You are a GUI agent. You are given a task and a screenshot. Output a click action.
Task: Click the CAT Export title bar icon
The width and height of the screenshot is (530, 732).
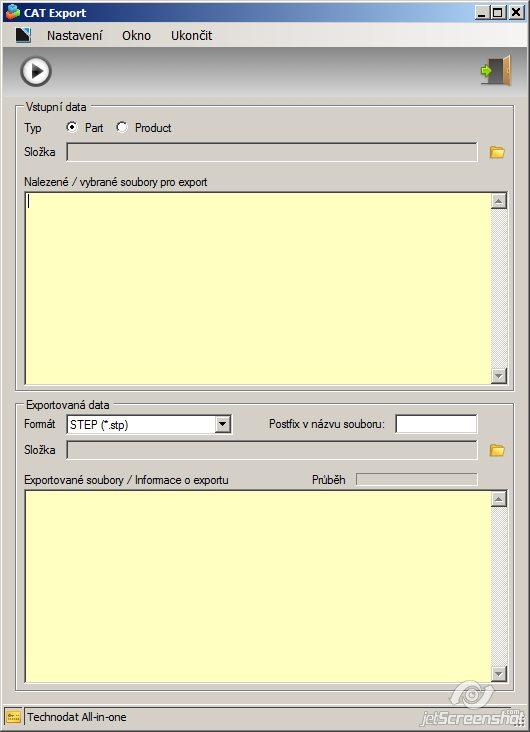click(x=13, y=12)
